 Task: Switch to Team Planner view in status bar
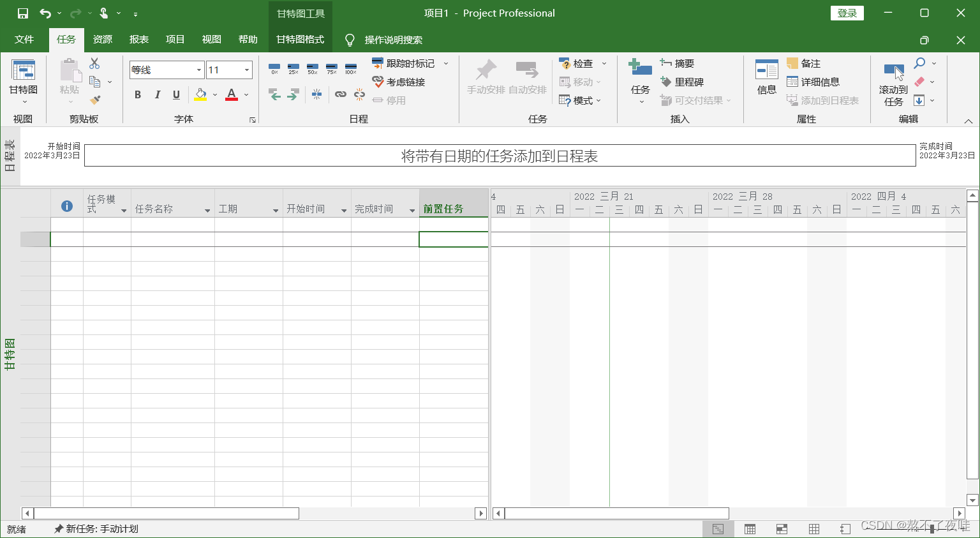click(782, 529)
